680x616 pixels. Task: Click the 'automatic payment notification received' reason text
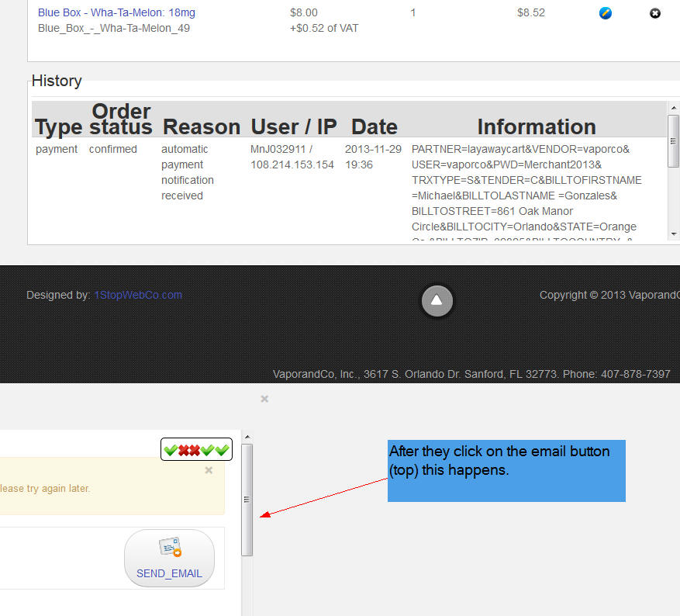188,173
